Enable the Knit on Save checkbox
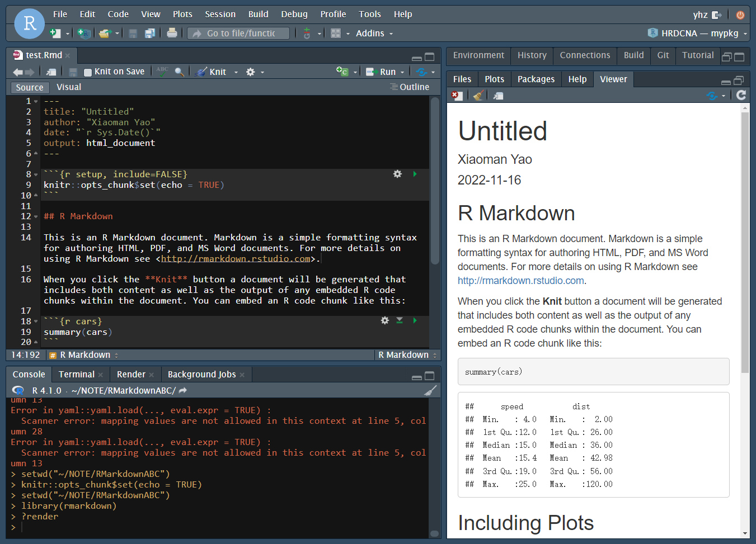This screenshot has width=756, height=544. (87, 72)
